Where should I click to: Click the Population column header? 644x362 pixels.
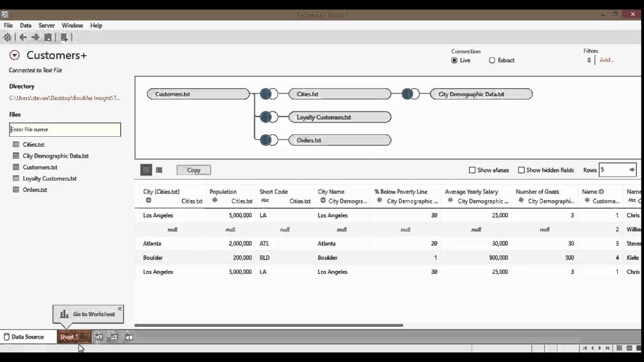pyautogui.click(x=223, y=192)
